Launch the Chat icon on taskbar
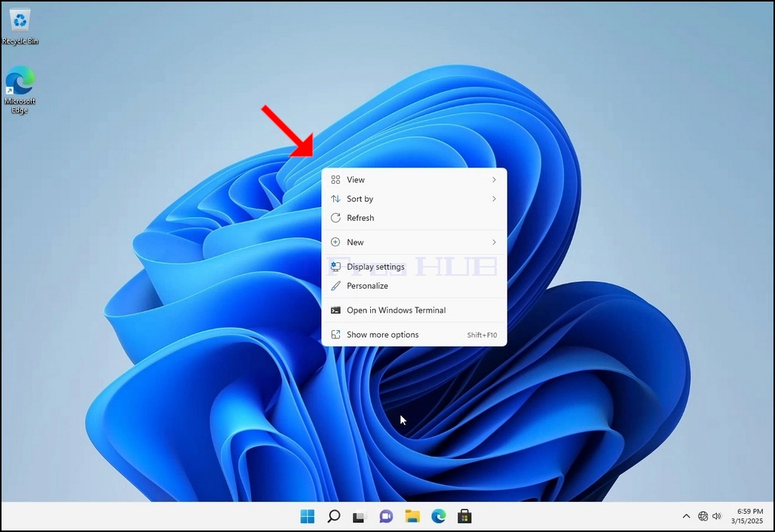 (x=386, y=516)
